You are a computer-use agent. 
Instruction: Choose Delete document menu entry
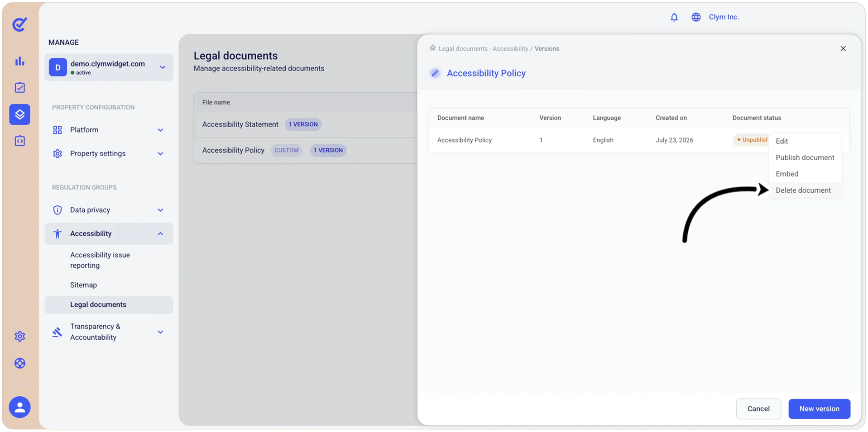point(805,190)
